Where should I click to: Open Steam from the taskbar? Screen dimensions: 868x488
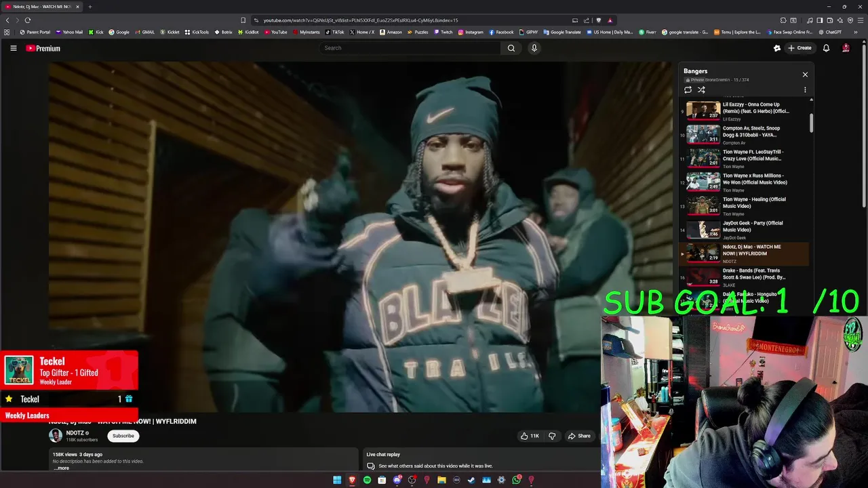click(x=471, y=480)
